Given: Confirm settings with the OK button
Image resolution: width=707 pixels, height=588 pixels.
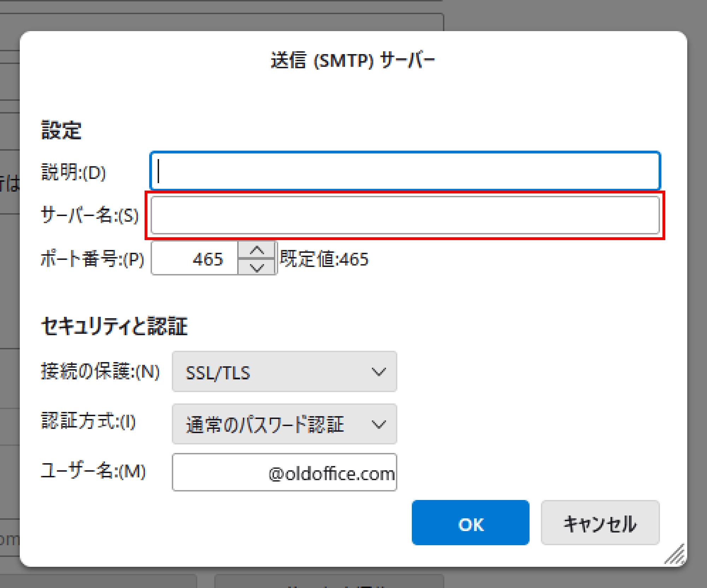Looking at the screenshot, I should [470, 523].
